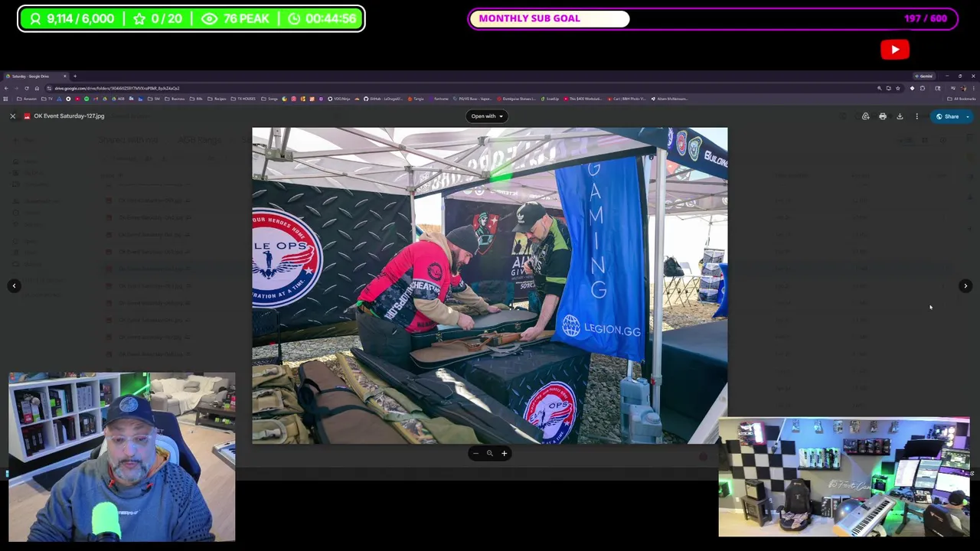Click the studio room webcam feed
This screenshot has width=980, height=551.
click(x=844, y=477)
